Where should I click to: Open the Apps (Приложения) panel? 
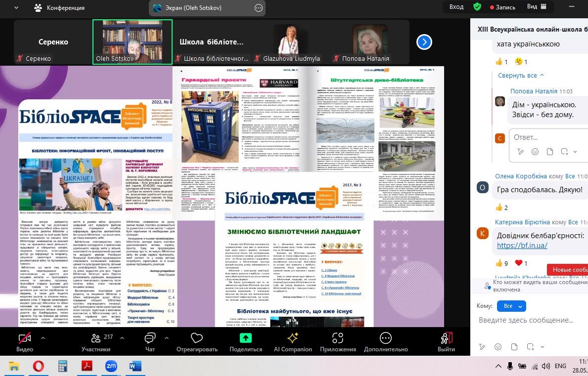pyautogui.click(x=338, y=338)
